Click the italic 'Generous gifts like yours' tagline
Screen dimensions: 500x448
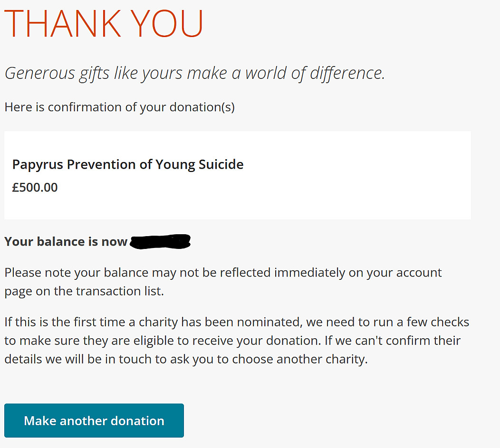point(194,73)
